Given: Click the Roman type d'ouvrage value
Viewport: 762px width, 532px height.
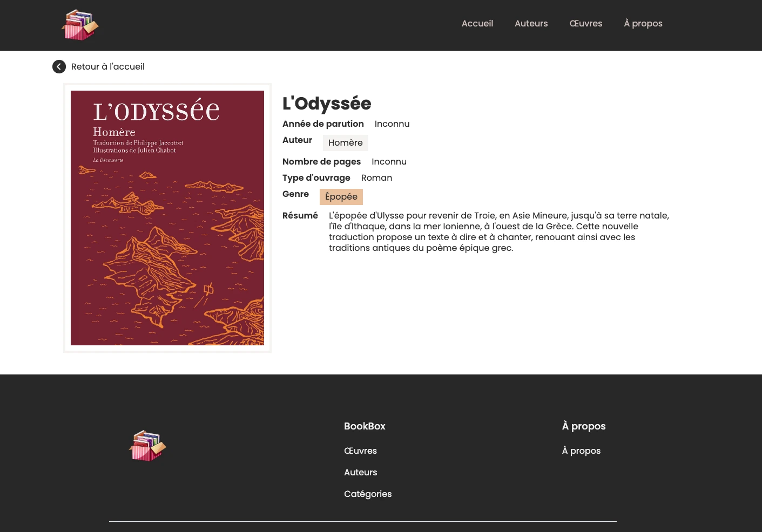Looking at the screenshot, I should pyautogui.click(x=376, y=178).
